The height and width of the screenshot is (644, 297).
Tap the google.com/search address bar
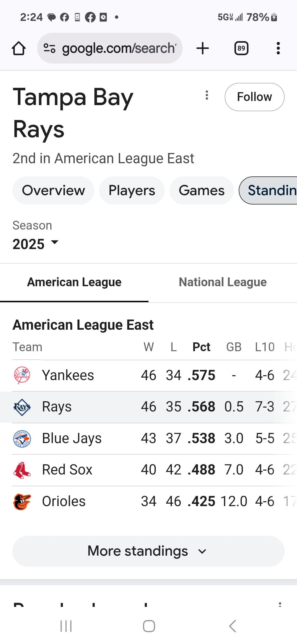click(110, 48)
